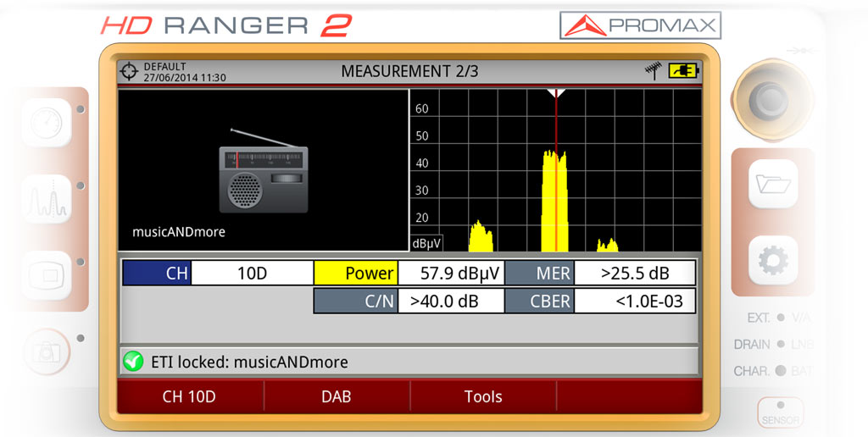Click the crosshair installation icon
868x437 pixels.
[129, 71]
